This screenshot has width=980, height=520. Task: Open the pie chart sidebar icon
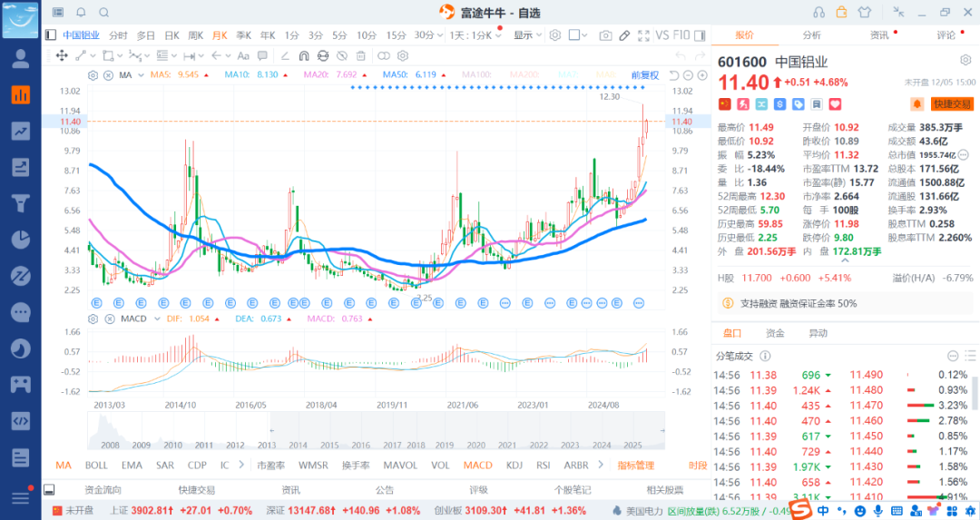(x=21, y=240)
